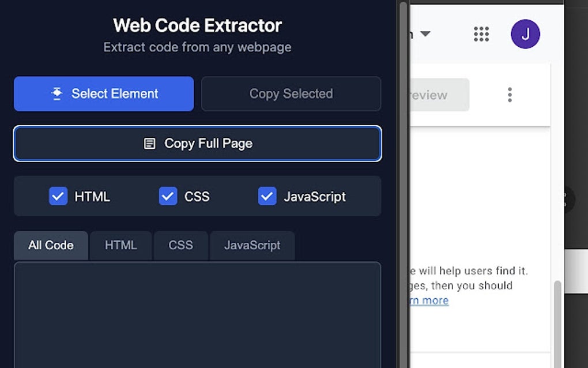Disable the CSS checkbox
The height and width of the screenshot is (368, 588).
coord(168,196)
